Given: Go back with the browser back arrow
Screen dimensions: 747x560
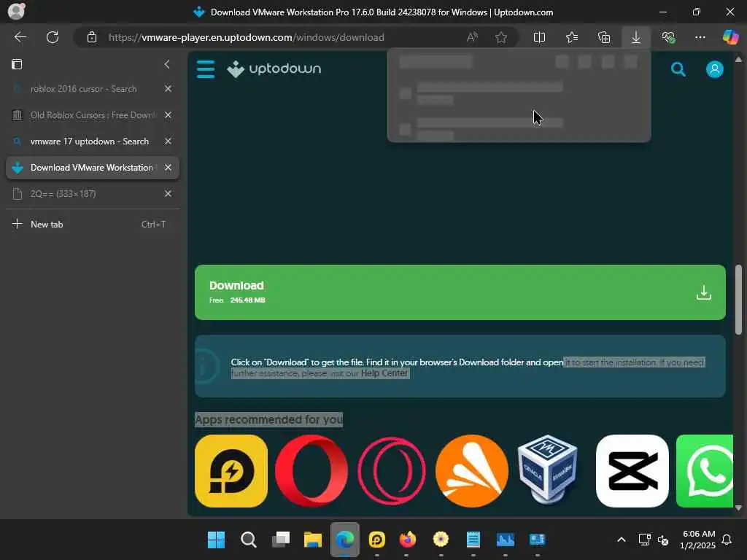Looking at the screenshot, I should coord(20,37).
